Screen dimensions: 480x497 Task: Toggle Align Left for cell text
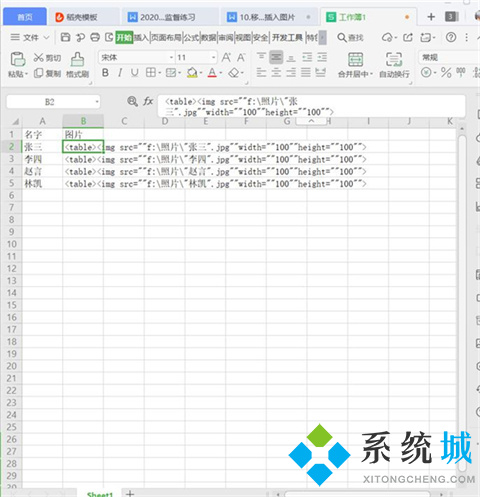(x=261, y=72)
